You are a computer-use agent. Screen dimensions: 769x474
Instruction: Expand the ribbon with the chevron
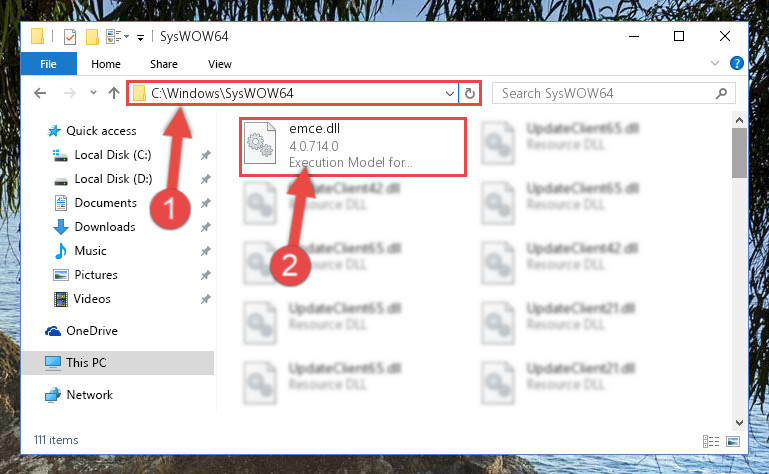coord(715,63)
